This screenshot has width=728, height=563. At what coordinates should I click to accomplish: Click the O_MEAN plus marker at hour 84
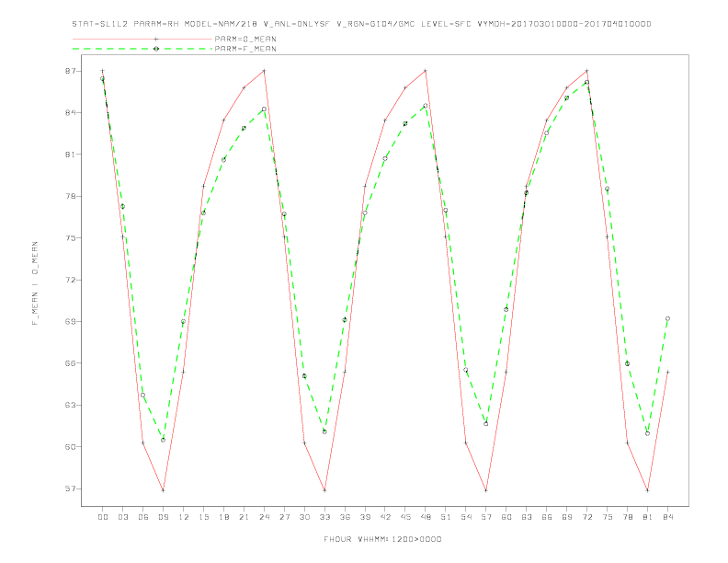coord(667,372)
